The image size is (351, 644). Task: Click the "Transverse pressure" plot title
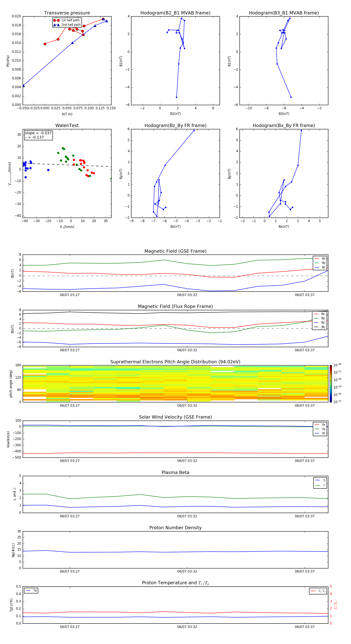[x=67, y=13]
